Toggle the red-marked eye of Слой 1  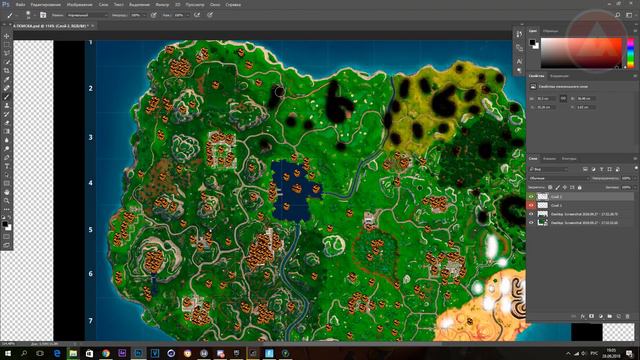(531, 205)
